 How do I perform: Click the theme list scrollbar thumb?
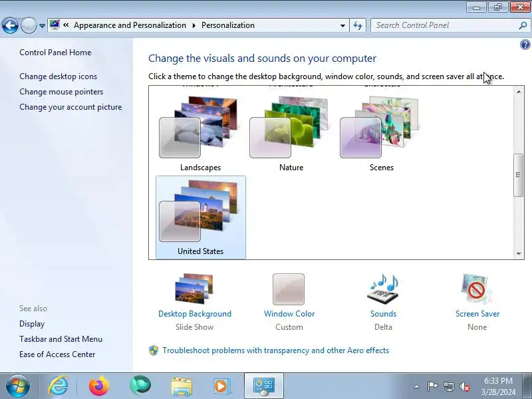point(518,175)
